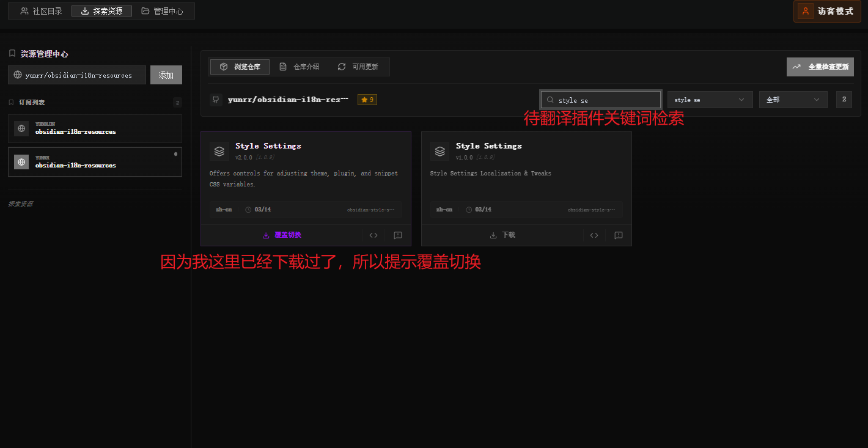Click the feedback icon on the v1.0.0 Style Settings card

618,235
